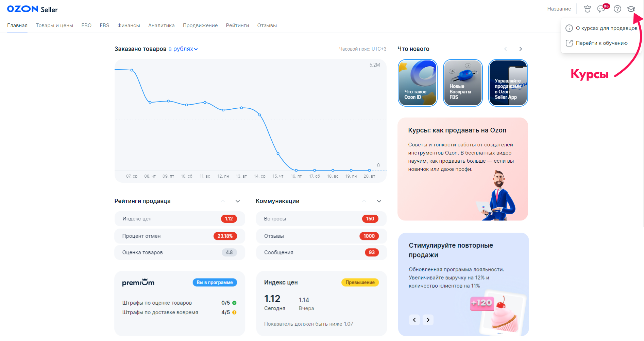The image size is (644, 341).
Task: Open currency dropdown 'в рублях'
Action: tap(183, 49)
